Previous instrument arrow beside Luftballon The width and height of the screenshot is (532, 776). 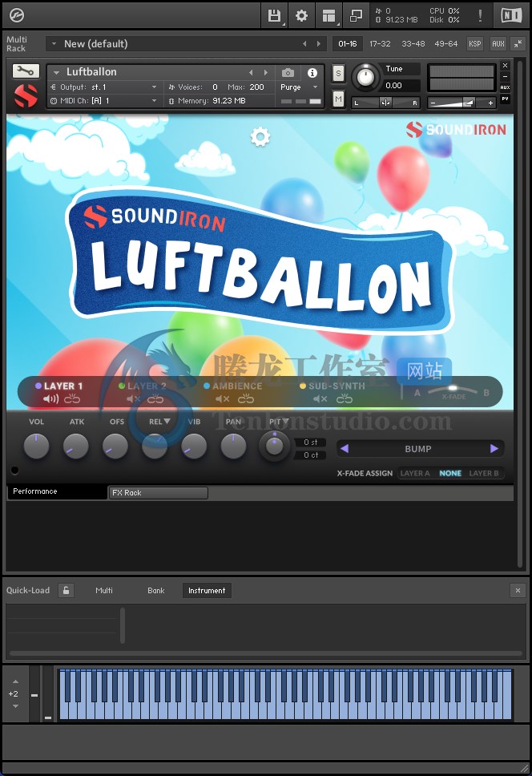click(x=251, y=73)
